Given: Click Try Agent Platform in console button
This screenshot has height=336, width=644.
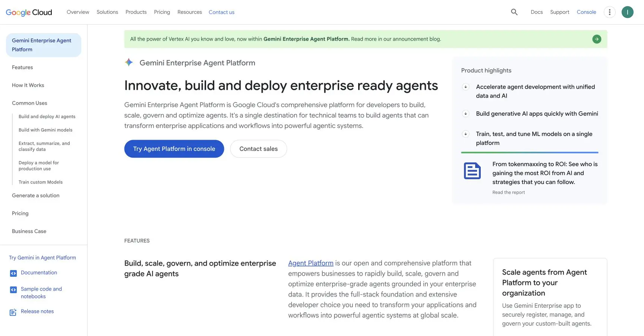Looking at the screenshot, I should click(x=174, y=149).
